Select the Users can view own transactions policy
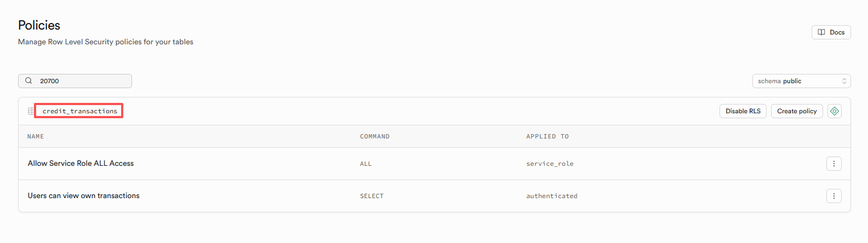The image size is (868, 243). coord(83,196)
